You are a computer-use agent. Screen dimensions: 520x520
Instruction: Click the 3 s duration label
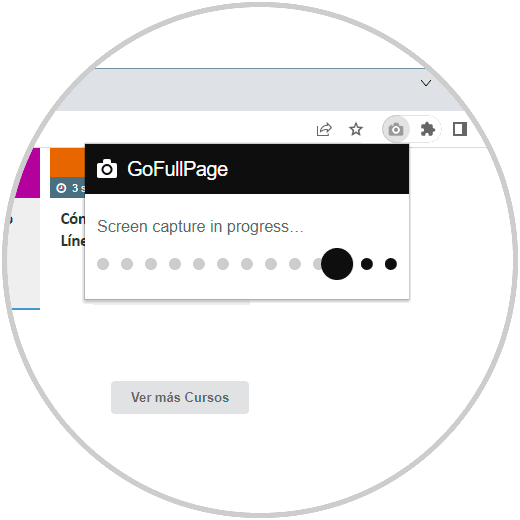coord(78,188)
